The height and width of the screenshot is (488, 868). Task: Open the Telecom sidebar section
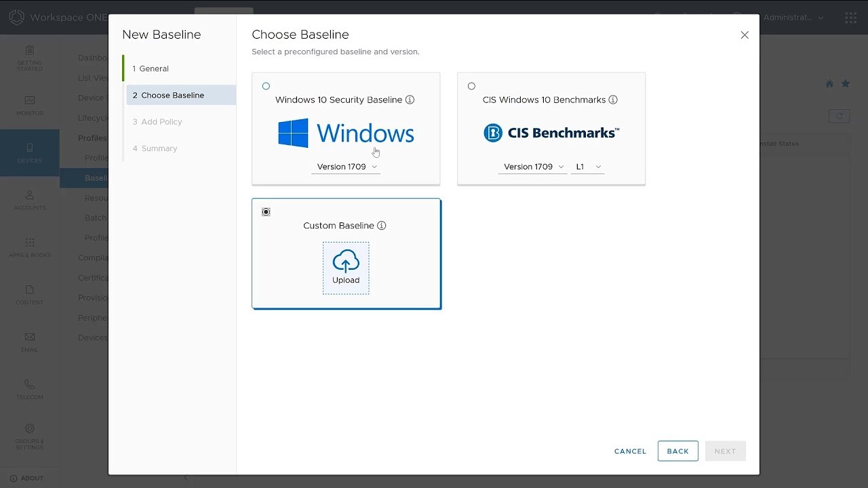pos(30,389)
